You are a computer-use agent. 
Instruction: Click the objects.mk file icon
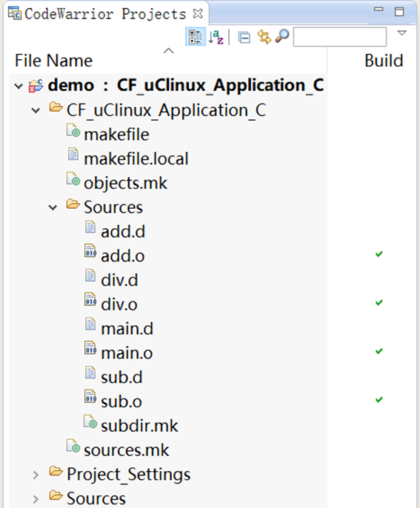pyautogui.click(x=73, y=179)
